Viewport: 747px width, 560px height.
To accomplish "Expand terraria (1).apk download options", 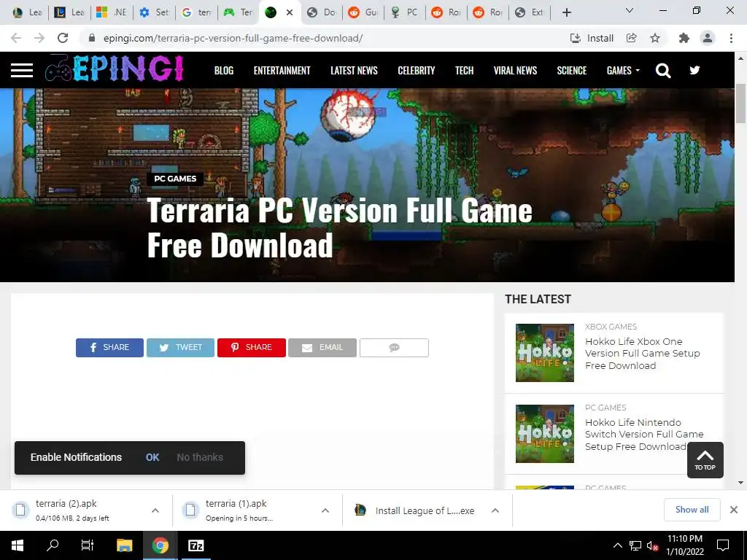I will 325,510.
